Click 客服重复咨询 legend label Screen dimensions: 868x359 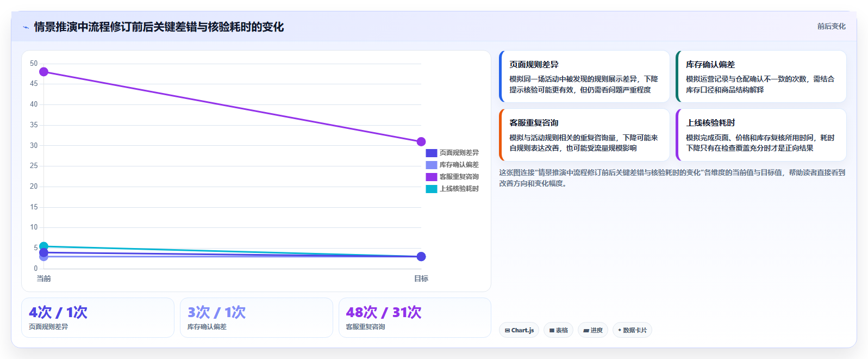459,177
